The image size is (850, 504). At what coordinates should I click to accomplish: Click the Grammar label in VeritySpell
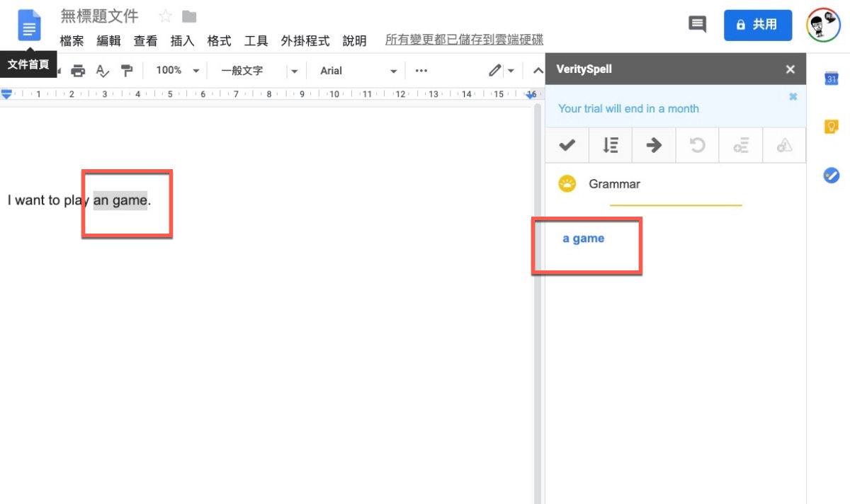[x=614, y=184]
